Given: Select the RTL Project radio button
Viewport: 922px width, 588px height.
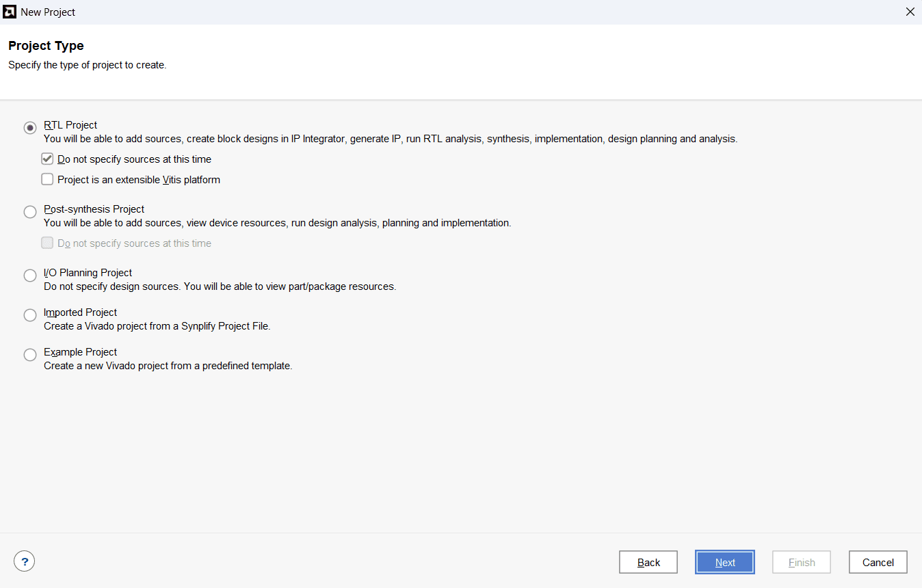Looking at the screenshot, I should [x=30, y=128].
